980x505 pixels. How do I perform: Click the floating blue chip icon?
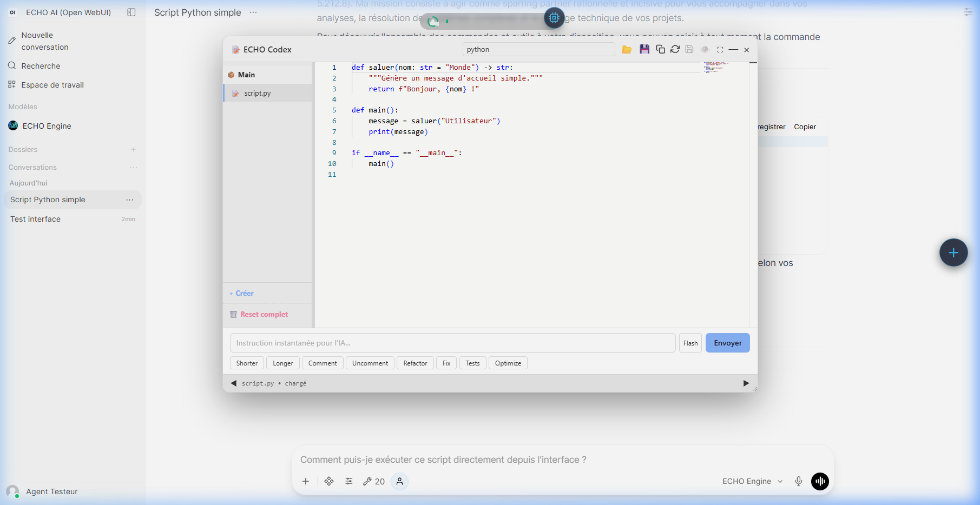[x=554, y=18]
